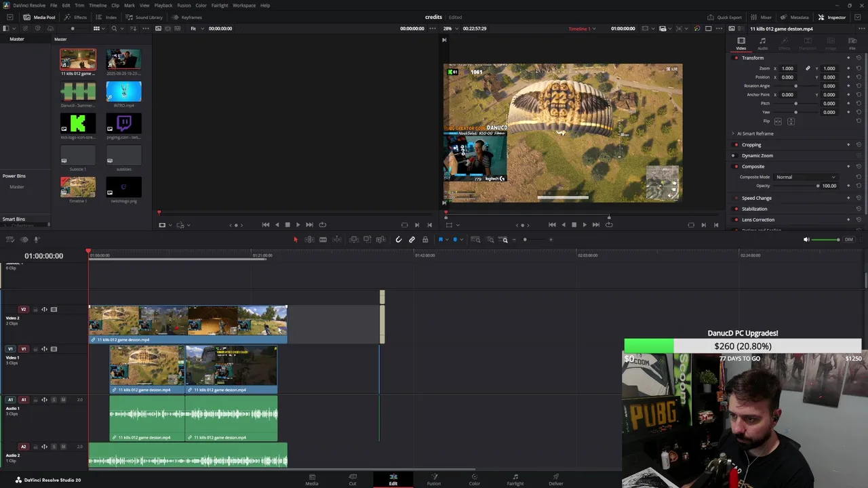Open Inspector Audio tab
The width and height of the screenshot is (868, 488).
pyautogui.click(x=763, y=44)
